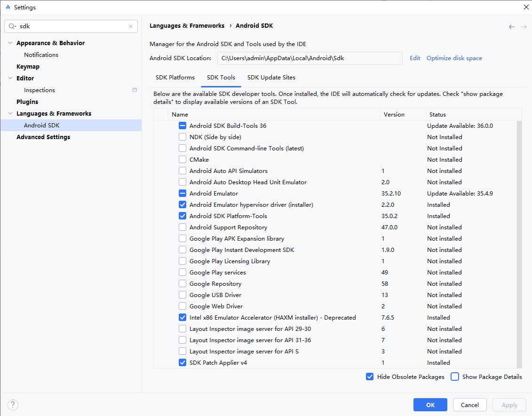Sort by the Name column header
The width and height of the screenshot is (532, 416).
tap(274, 115)
